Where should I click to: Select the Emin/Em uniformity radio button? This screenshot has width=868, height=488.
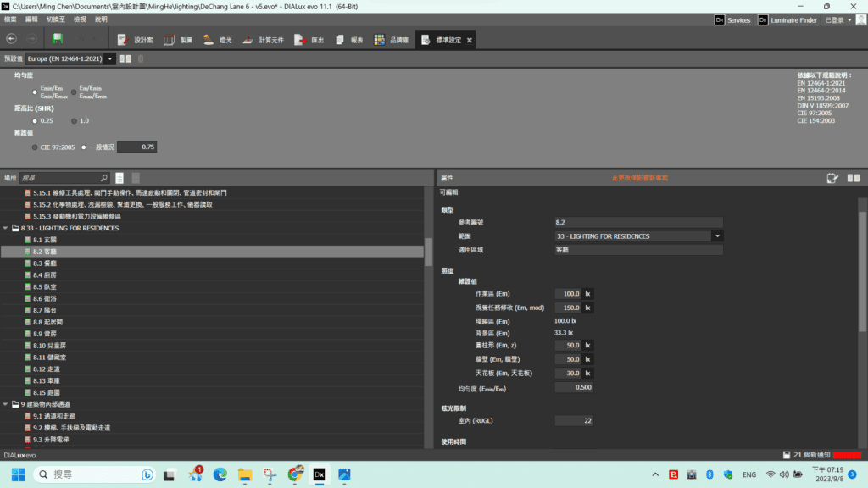[x=35, y=91]
